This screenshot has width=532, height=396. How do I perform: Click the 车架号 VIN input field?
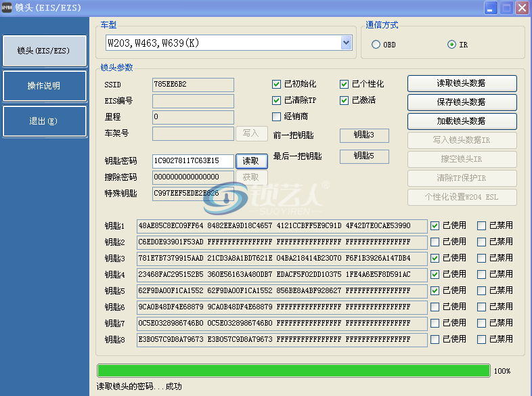(193, 134)
